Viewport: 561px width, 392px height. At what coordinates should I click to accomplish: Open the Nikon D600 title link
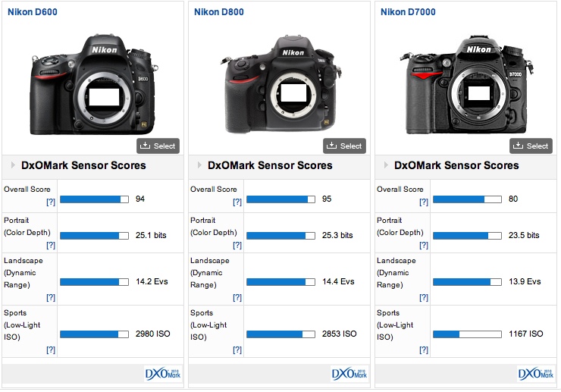pos(33,12)
